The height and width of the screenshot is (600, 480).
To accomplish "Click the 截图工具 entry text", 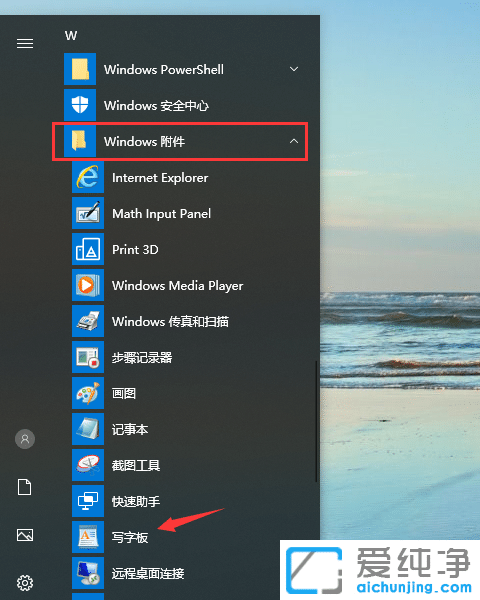I will pyautogui.click(x=136, y=465).
